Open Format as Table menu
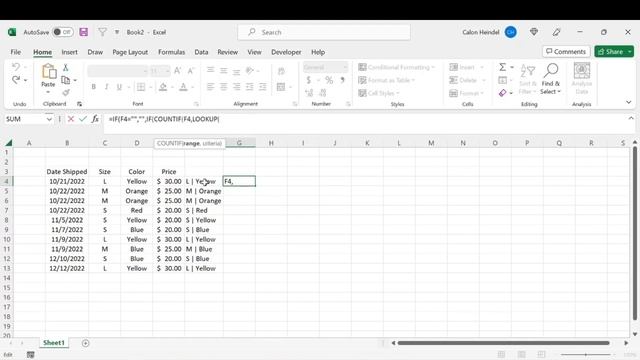The image size is (640, 360). 386,80
